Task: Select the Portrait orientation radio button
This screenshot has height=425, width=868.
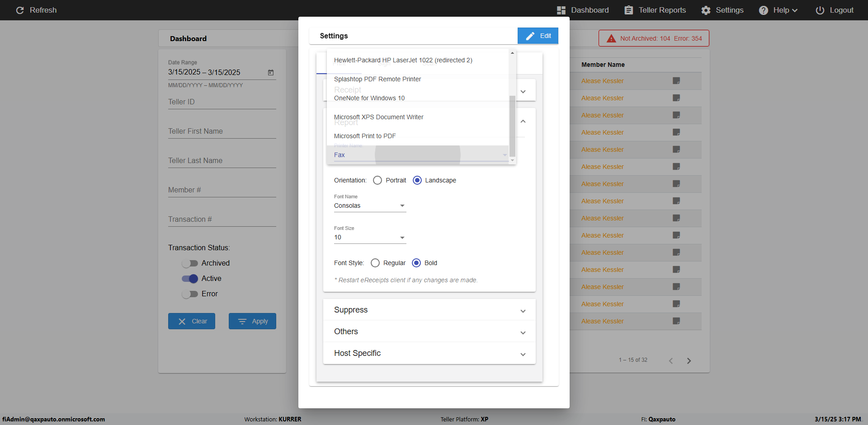Action: 377,180
